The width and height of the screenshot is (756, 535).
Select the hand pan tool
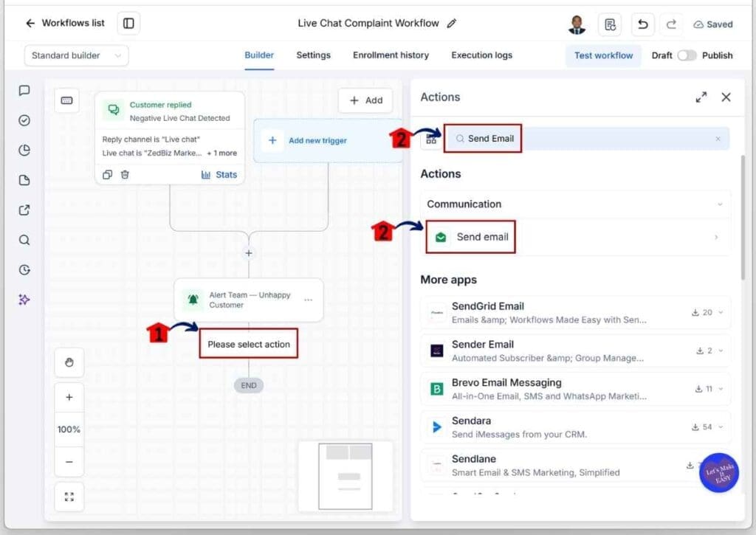(69, 362)
